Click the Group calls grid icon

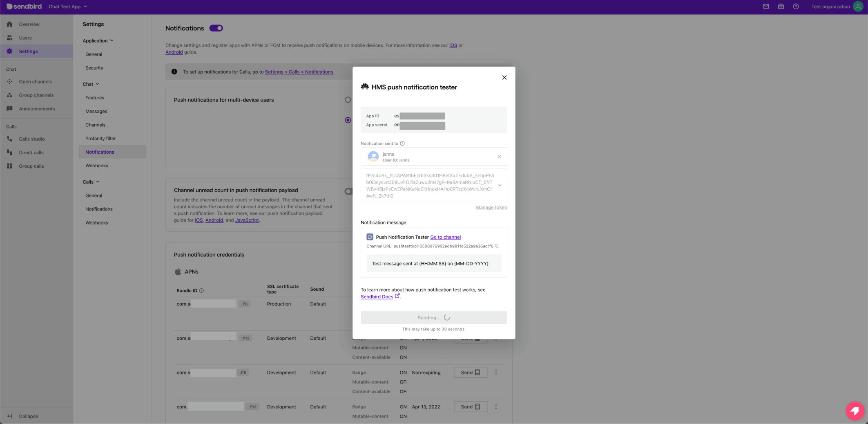(x=9, y=166)
